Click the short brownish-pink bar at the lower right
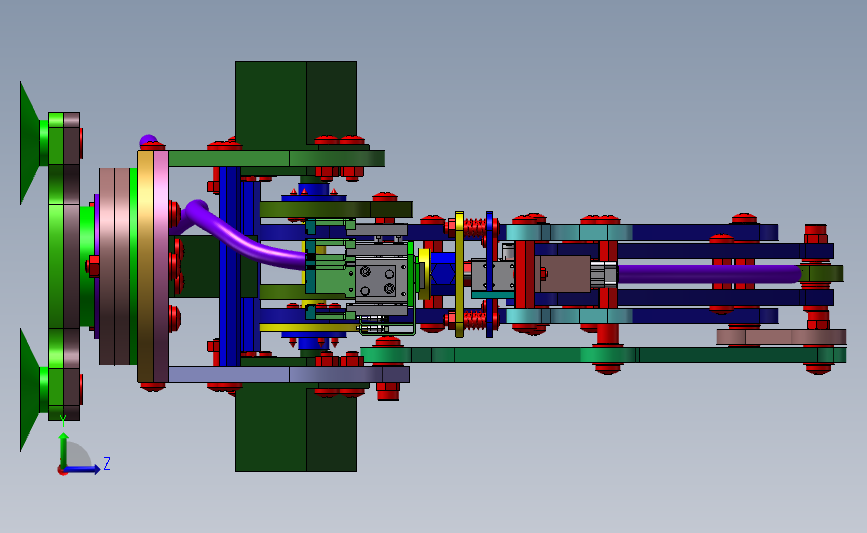The width and height of the screenshot is (867, 533). [x=781, y=337]
